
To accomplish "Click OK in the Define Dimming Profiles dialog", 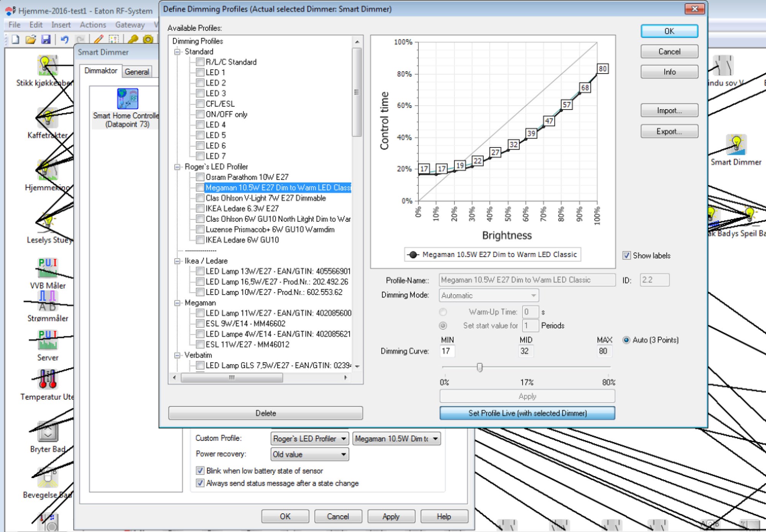I will coord(669,31).
